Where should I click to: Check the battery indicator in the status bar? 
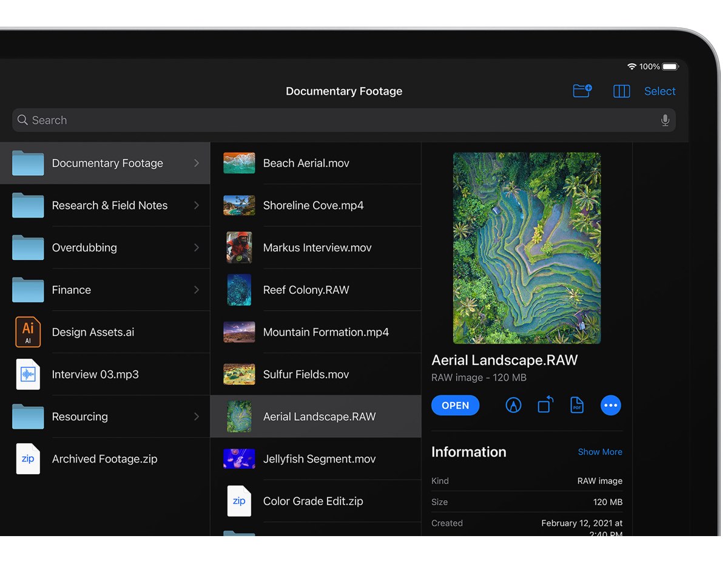point(670,66)
